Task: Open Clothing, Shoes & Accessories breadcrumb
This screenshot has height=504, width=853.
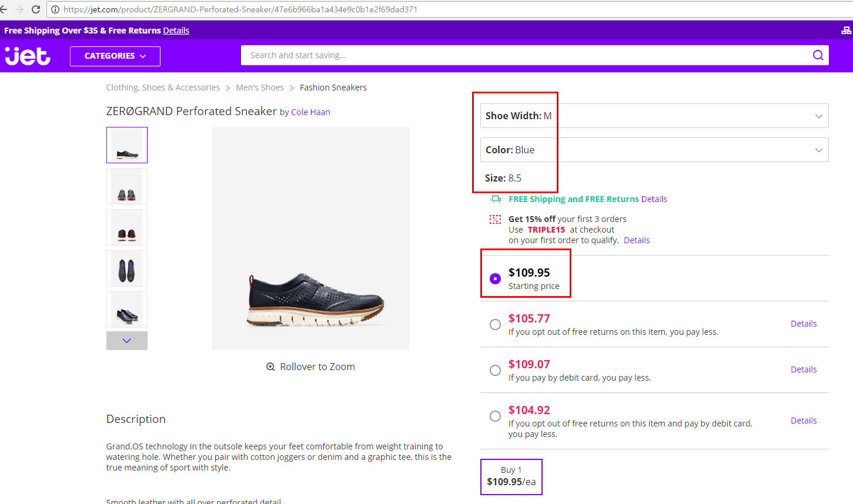Action: pos(163,88)
